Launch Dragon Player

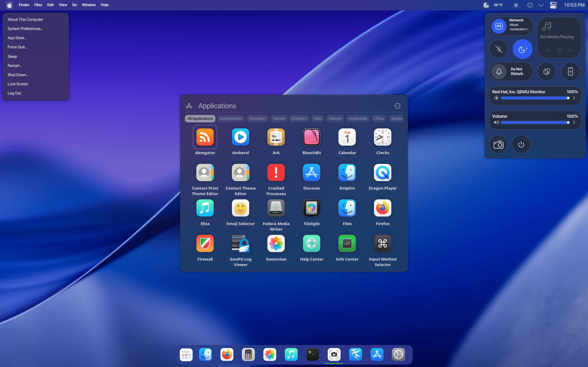[x=383, y=173]
